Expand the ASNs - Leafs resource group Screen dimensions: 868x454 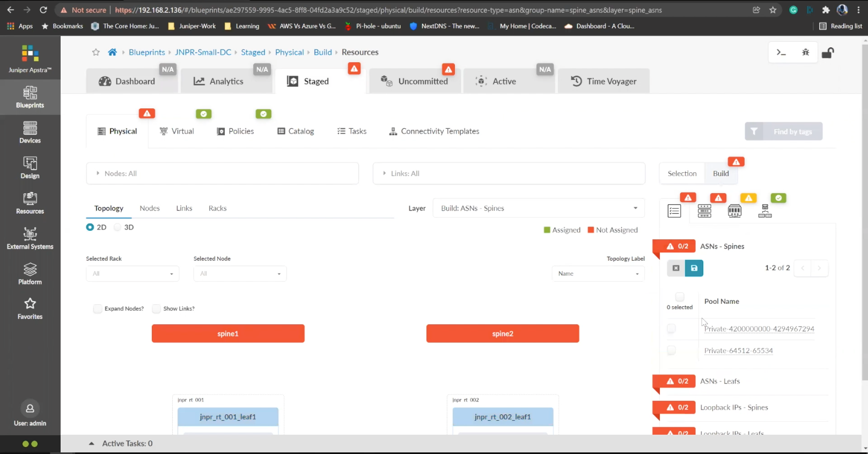[720, 381]
